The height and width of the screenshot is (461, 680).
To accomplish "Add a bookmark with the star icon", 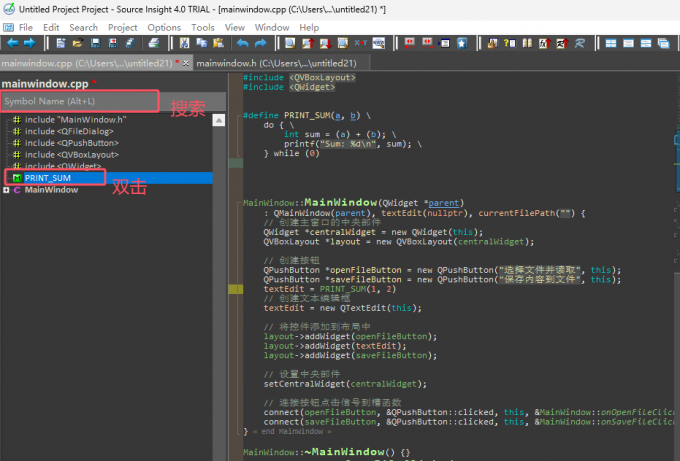I will [x=462, y=43].
